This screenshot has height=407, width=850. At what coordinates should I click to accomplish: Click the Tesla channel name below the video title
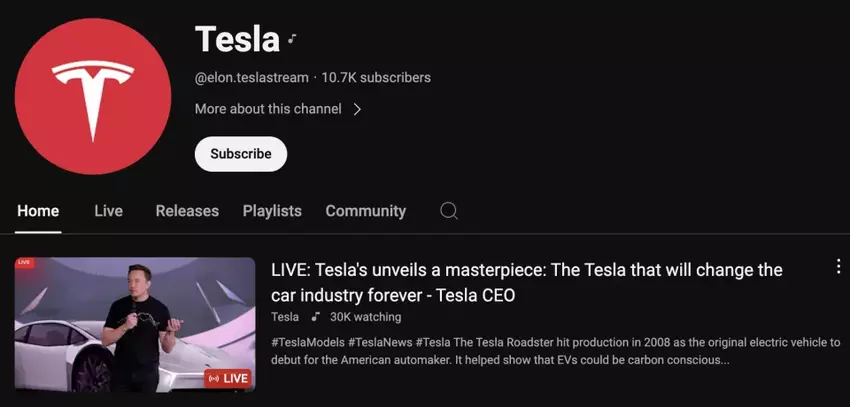(x=285, y=317)
